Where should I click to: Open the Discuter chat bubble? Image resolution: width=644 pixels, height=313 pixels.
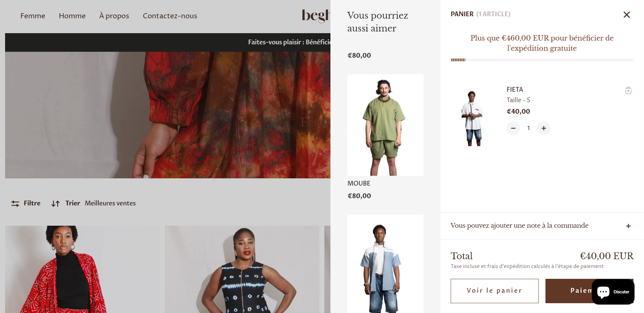[613, 292]
